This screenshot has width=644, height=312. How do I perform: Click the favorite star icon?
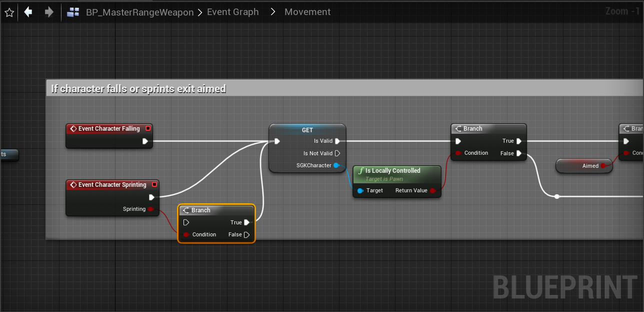pos(9,13)
